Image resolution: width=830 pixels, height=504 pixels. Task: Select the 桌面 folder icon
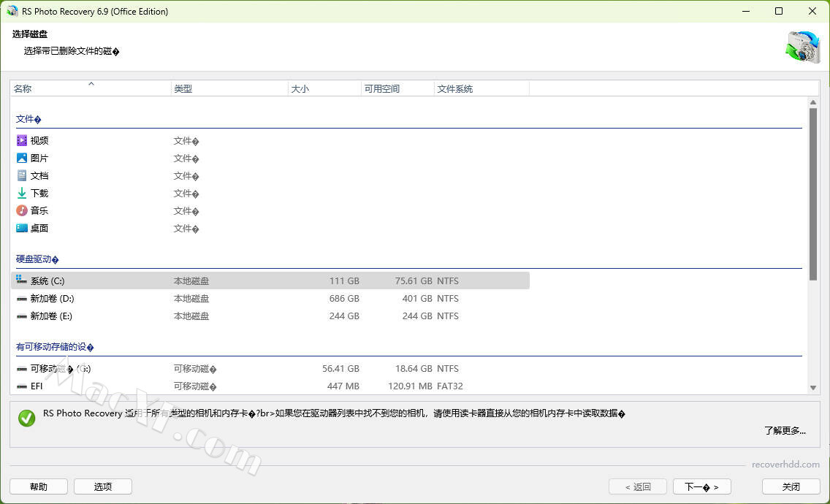click(x=22, y=228)
